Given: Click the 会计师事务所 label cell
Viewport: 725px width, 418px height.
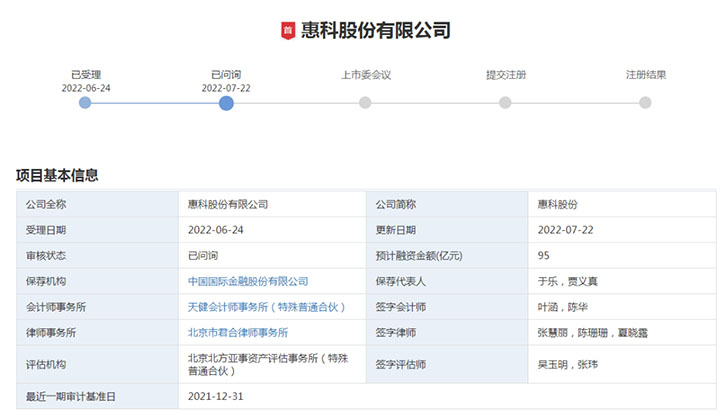Looking at the screenshot, I should (98, 307).
